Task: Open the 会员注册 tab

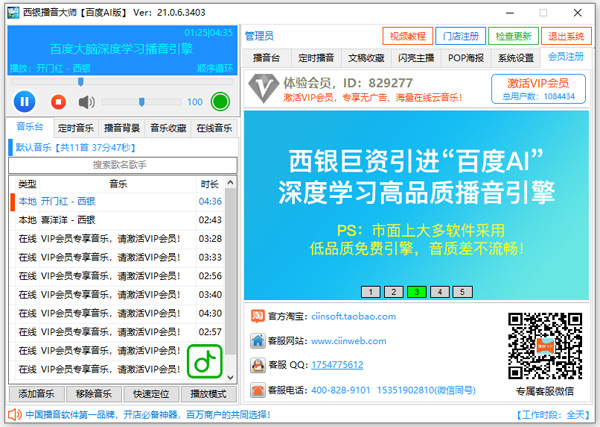Action: point(566,57)
